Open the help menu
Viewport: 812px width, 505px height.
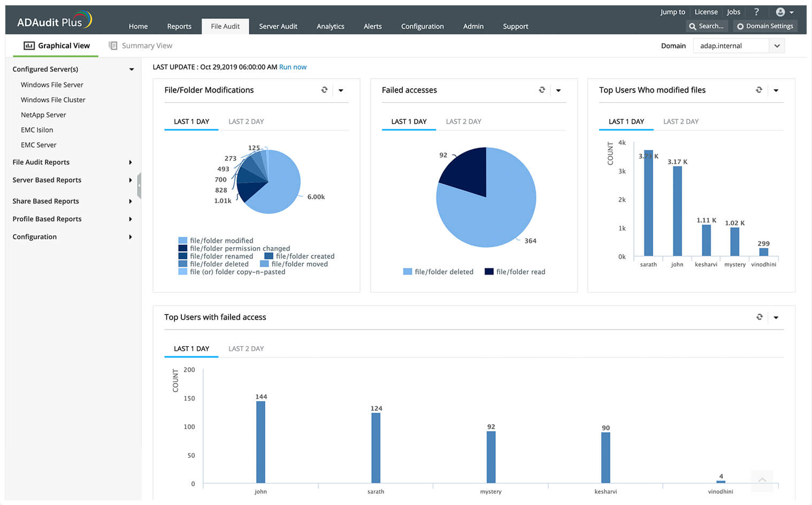click(x=756, y=12)
